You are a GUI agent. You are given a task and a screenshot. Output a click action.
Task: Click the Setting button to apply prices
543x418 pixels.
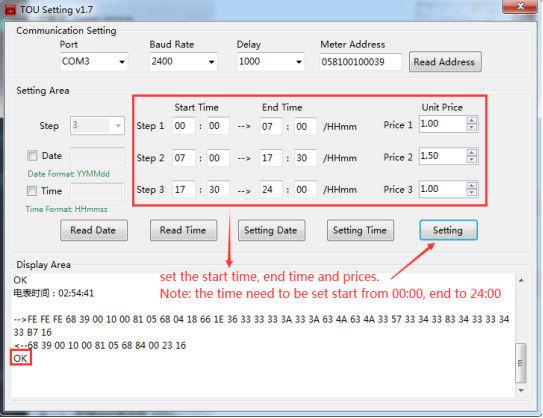pyautogui.click(x=448, y=230)
